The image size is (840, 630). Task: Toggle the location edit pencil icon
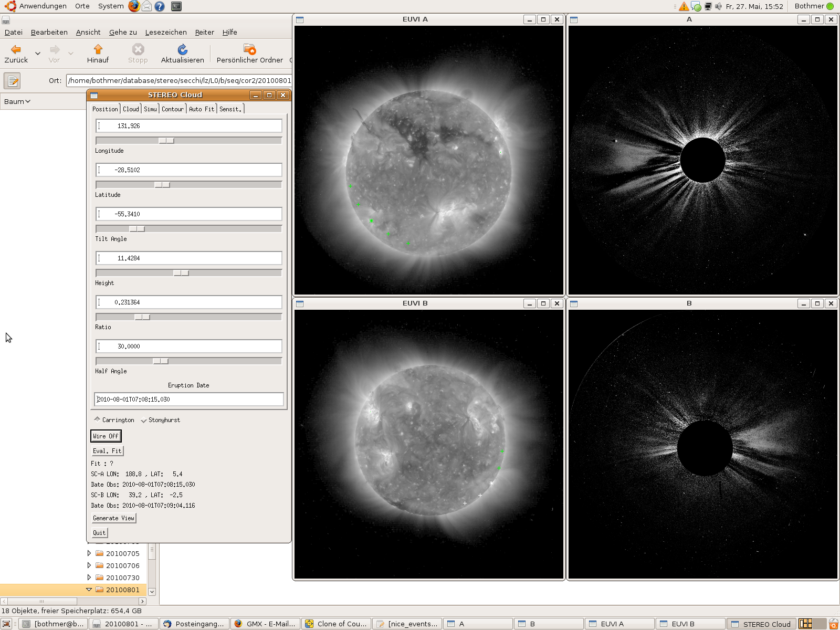[12, 81]
